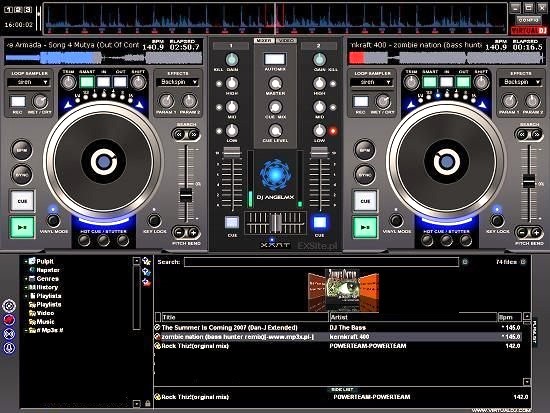Image resolution: width=550 pixels, height=413 pixels.
Task: Click the CUE MIX knob
Action: [x=275, y=107]
